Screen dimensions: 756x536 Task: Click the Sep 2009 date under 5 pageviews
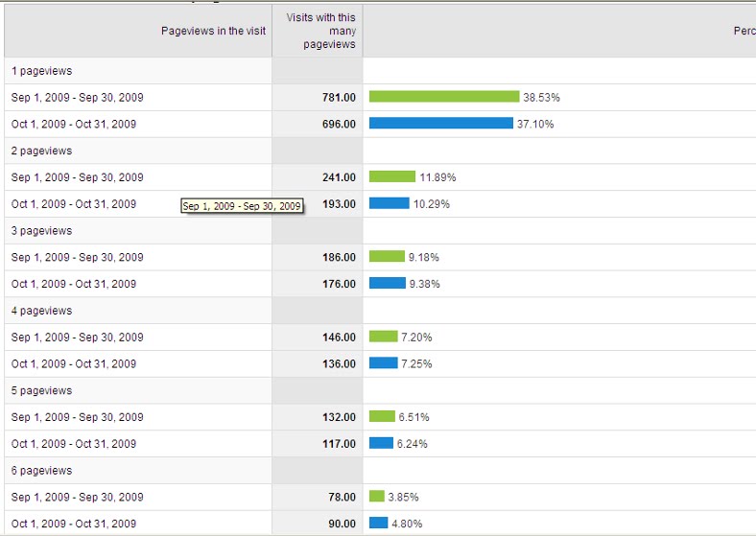[77, 417]
